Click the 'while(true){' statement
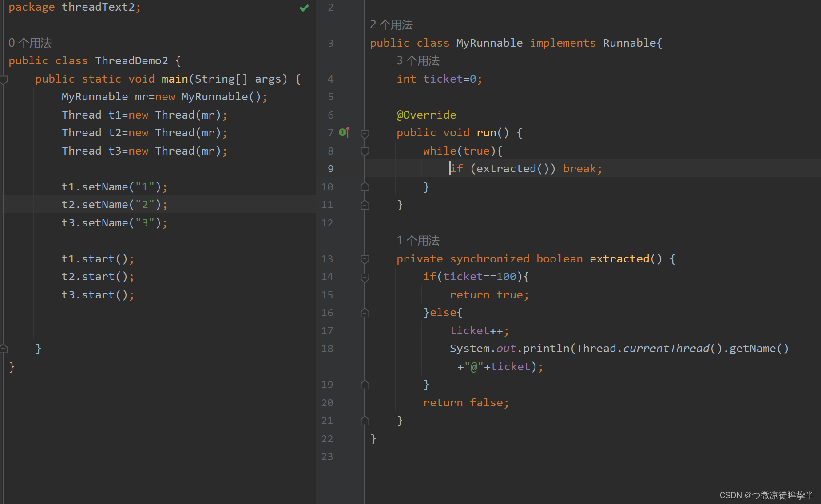This screenshot has height=504, width=821. pos(463,151)
